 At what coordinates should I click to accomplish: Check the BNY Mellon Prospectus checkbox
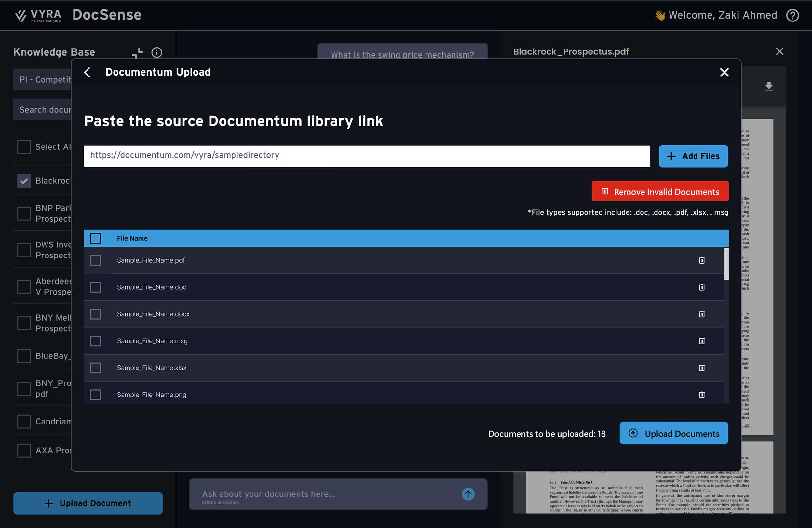pos(24,323)
